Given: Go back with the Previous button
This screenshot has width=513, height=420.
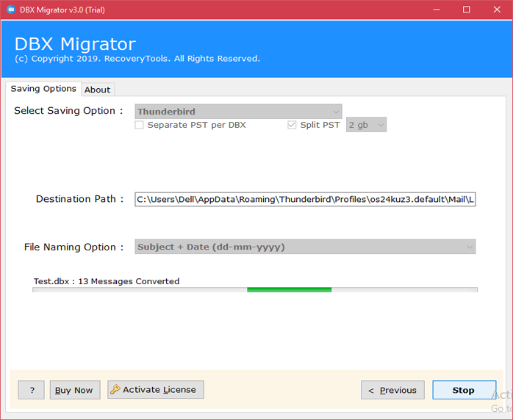Looking at the screenshot, I should click(x=392, y=390).
